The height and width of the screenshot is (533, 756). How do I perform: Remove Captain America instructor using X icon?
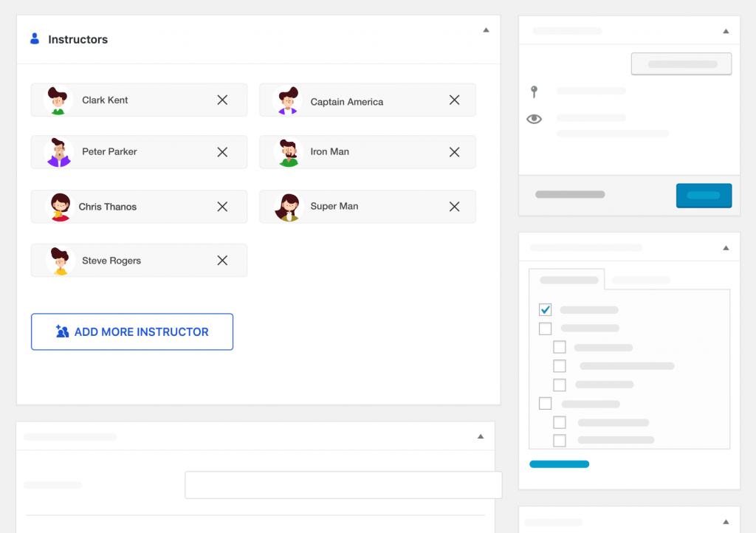[455, 100]
